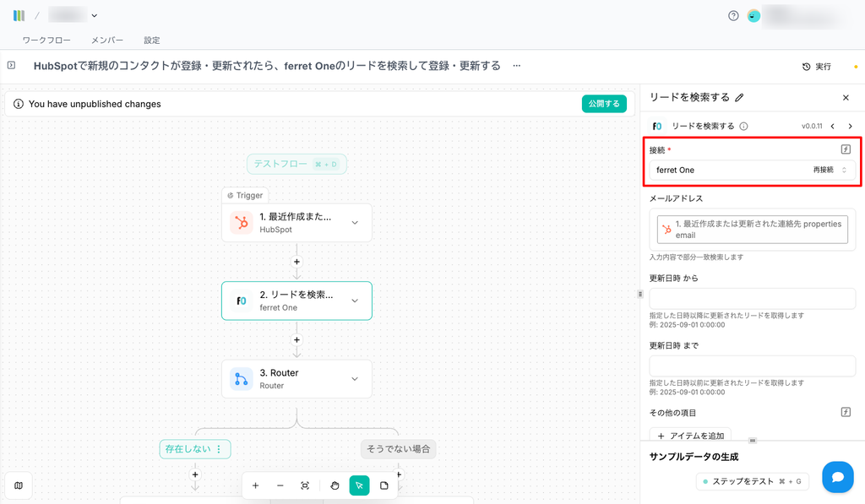Image resolution: width=865 pixels, height=504 pixels.
Task: Toggle dynamic value mode for 接続 field
Action: tap(846, 149)
